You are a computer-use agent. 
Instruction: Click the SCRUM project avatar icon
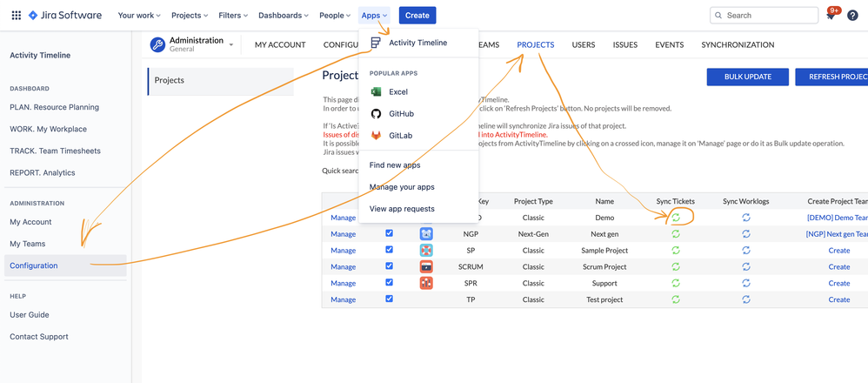426,266
